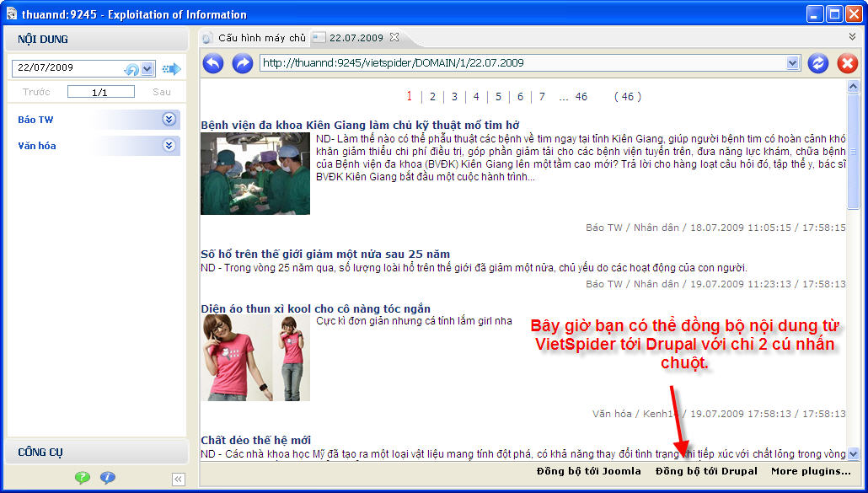Collapse the left sidebar panel
This screenshot has height=493, width=868.
coord(179,480)
